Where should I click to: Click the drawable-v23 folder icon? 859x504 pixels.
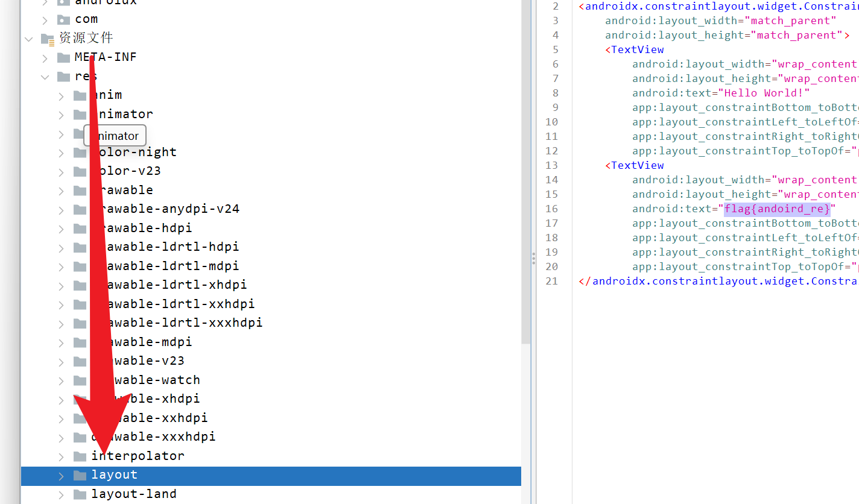pos(80,361)
